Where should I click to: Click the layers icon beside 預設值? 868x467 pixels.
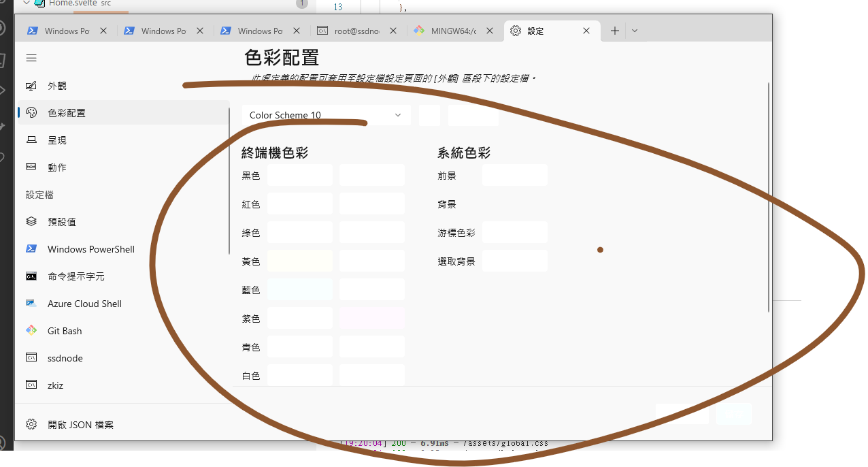[x=31, y=222]
